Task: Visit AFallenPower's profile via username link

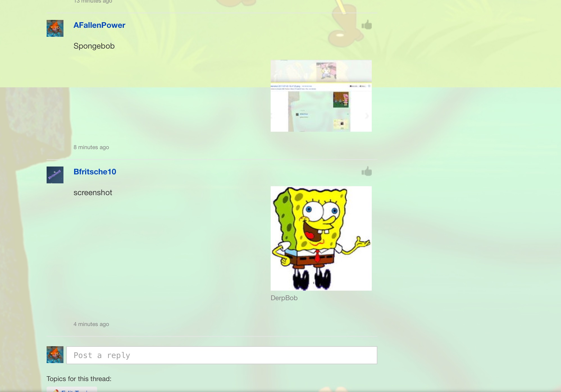Action: [x=99, y=25]
